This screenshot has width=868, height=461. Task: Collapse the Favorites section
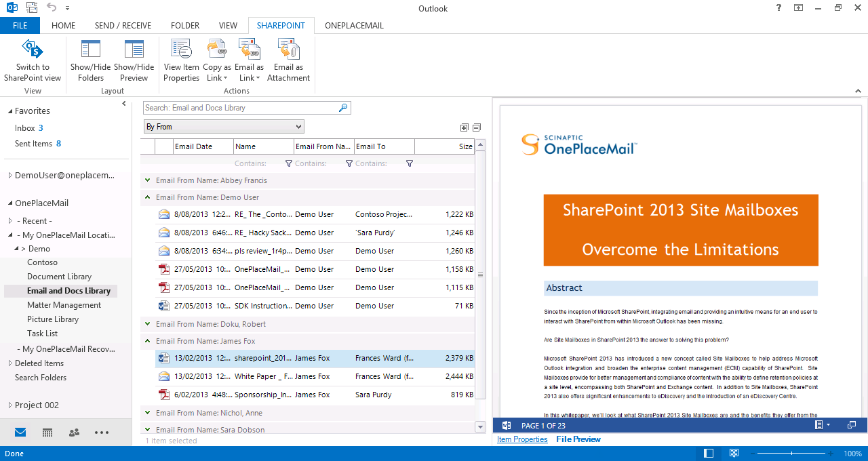9,111
